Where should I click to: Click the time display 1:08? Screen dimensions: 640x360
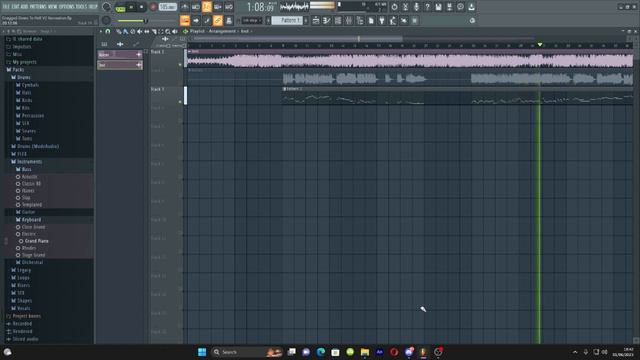260,7
